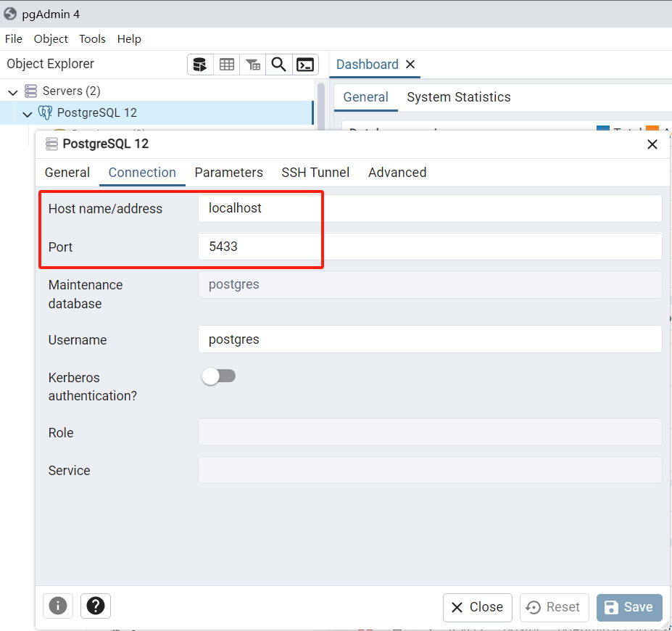
Task: Click the Object Explorer panel title
Action: click(50, 64)
